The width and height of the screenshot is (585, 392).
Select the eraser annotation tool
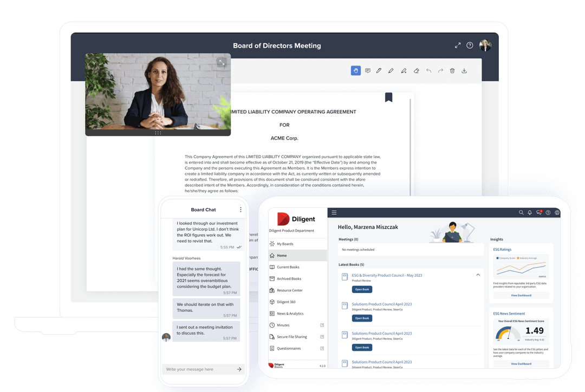tap(416, 70)
